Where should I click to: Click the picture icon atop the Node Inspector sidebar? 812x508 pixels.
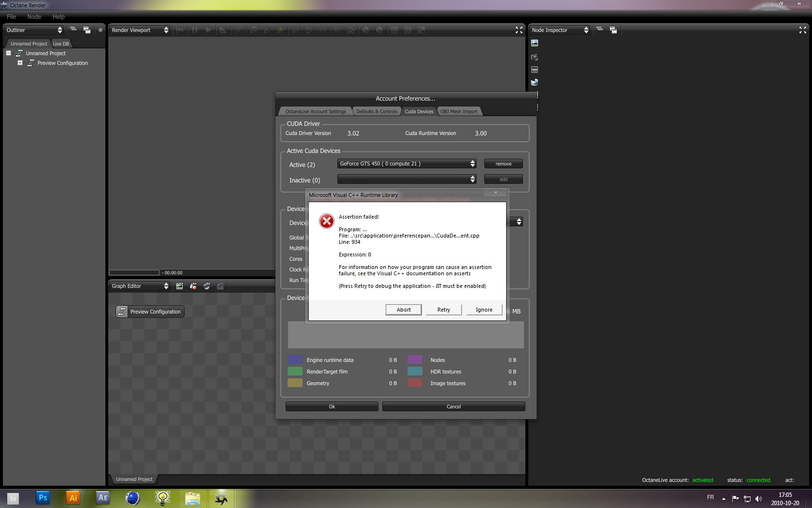[535, 43]
